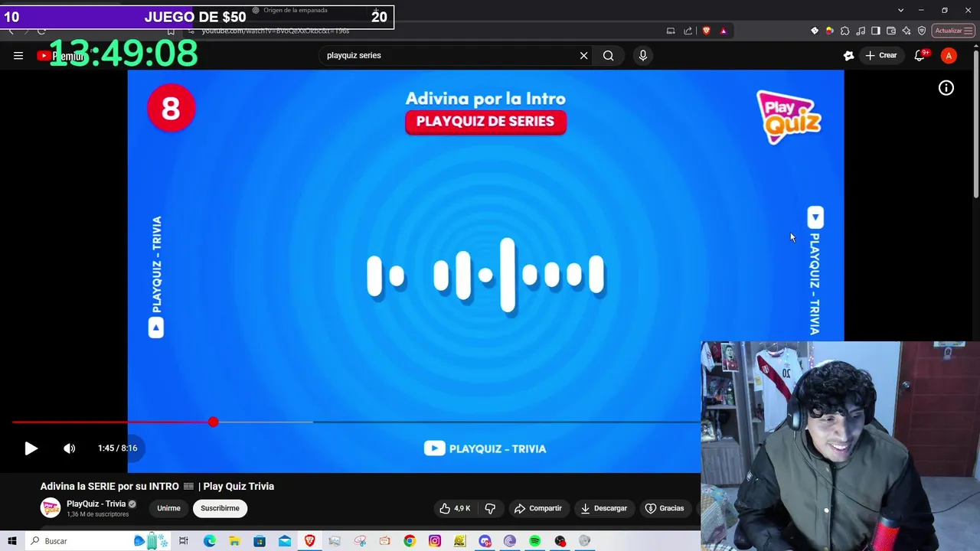Open Brave Rewards triangle icon
The image size is (980, 551).
tap(724, 31)
